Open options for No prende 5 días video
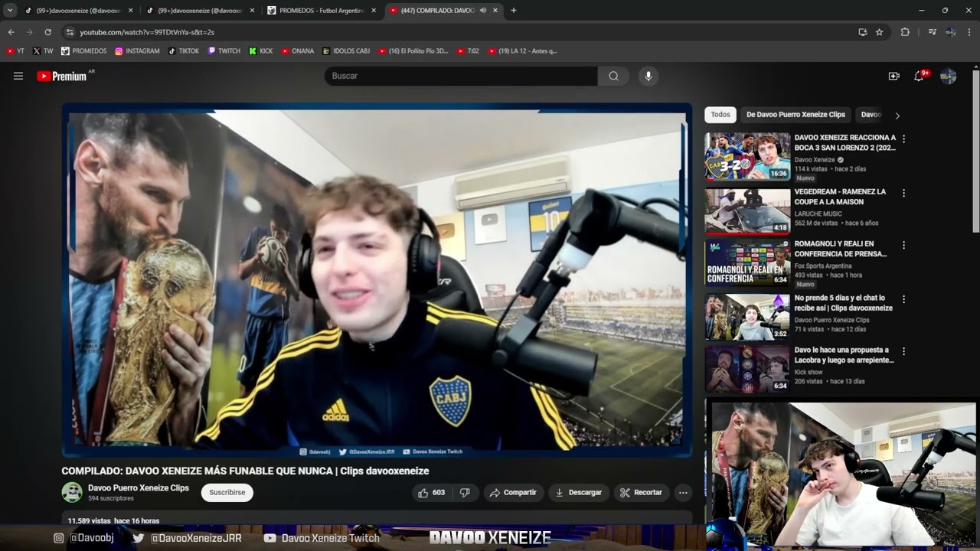This screenshot has width=980, height=551. click(x=903, y=299)
